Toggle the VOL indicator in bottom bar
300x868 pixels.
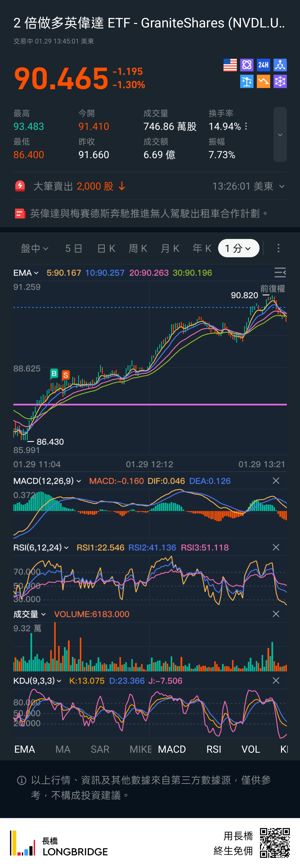250,749
